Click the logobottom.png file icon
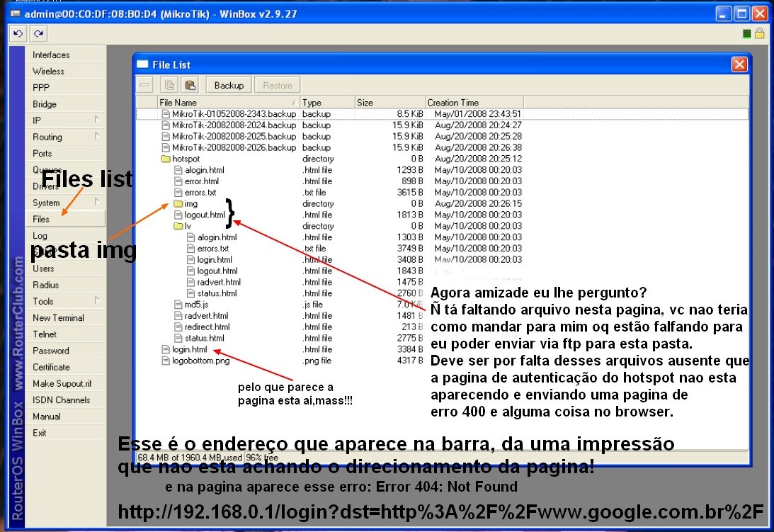The height and width of the screenshot is (532, 774). 166,361
